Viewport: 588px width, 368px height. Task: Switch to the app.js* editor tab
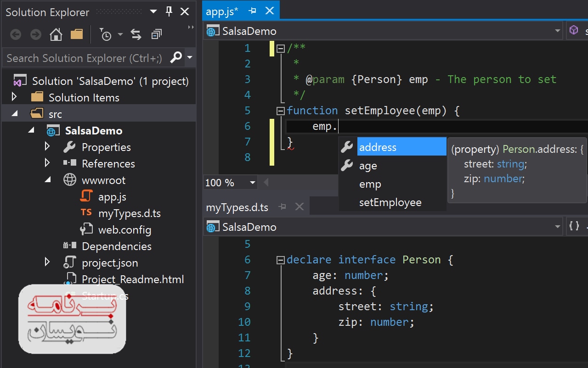coord(222,11)
